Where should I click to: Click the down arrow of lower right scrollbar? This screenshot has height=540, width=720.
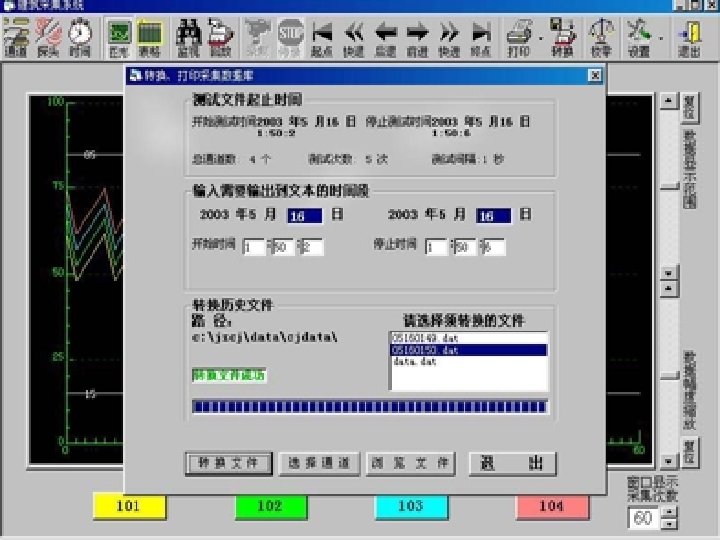pyautogui.click(x=669, y=461)
